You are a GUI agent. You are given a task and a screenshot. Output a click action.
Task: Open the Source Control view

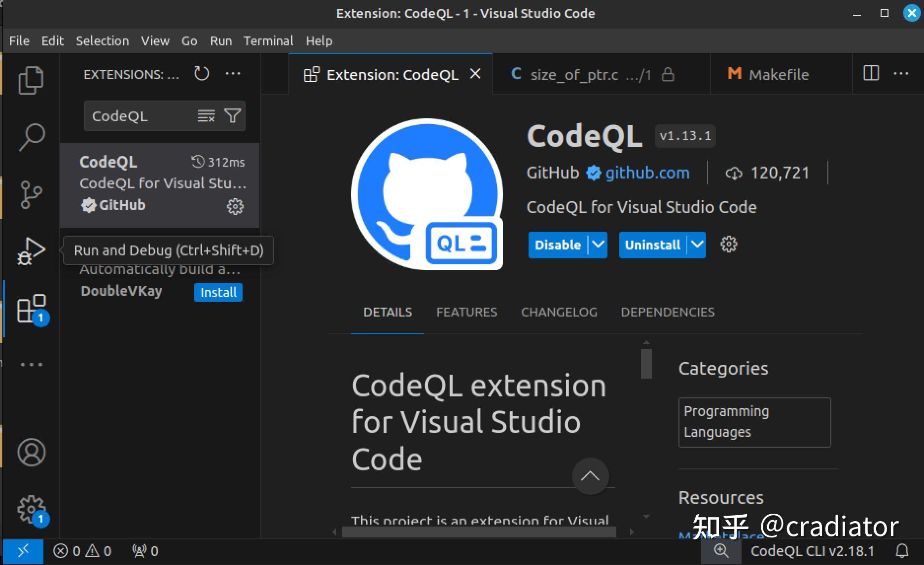pyautogui.click(x=31, y=194)
